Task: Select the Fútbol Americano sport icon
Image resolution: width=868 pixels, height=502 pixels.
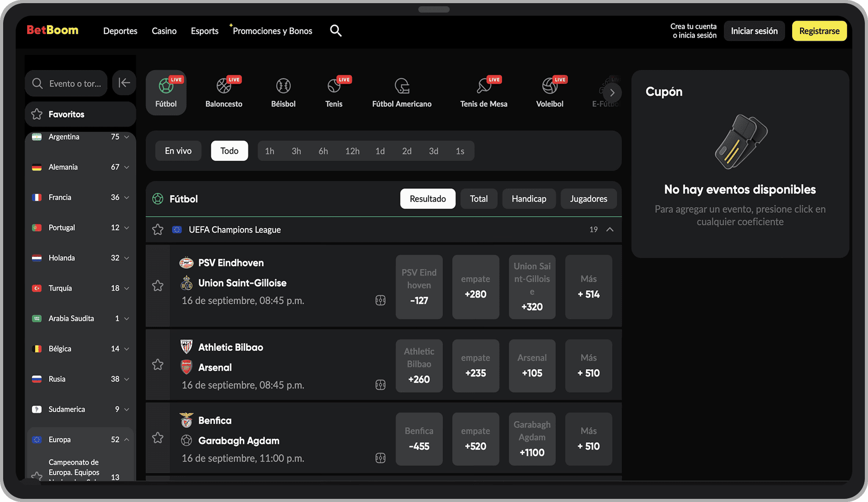Action: tap(402, 93)
